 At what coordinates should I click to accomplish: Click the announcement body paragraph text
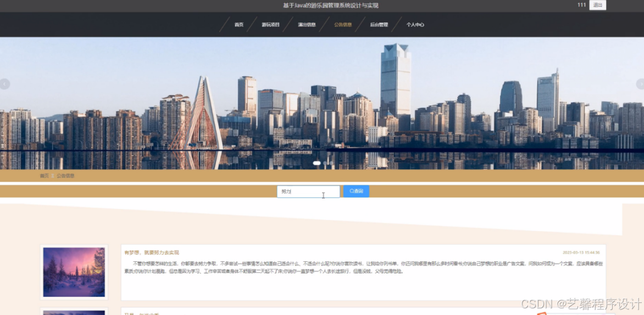(363, 267)
